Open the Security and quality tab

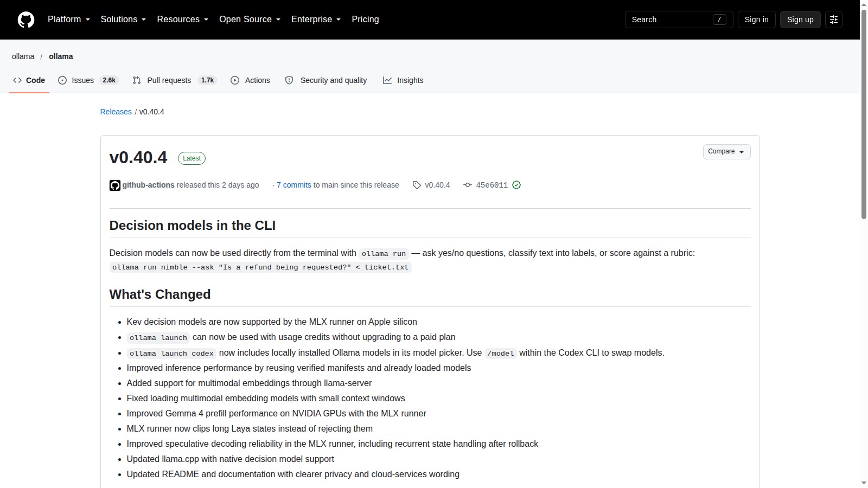[x=326, y=80]
